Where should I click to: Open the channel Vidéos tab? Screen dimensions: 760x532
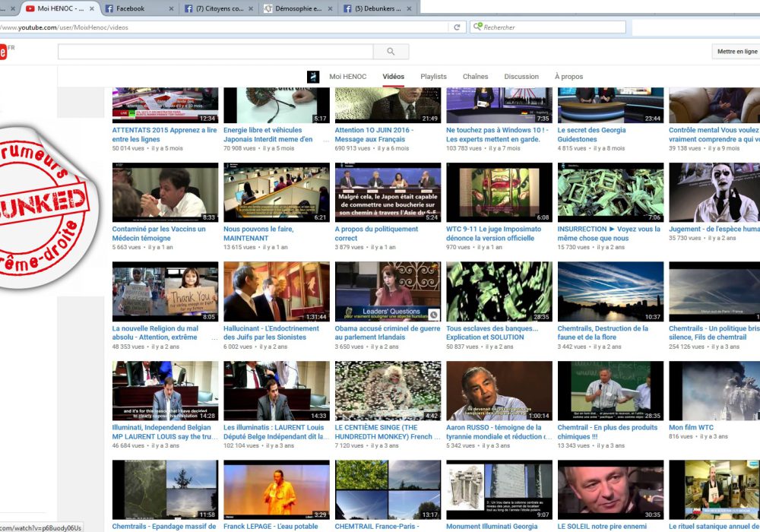pos(393,77)
